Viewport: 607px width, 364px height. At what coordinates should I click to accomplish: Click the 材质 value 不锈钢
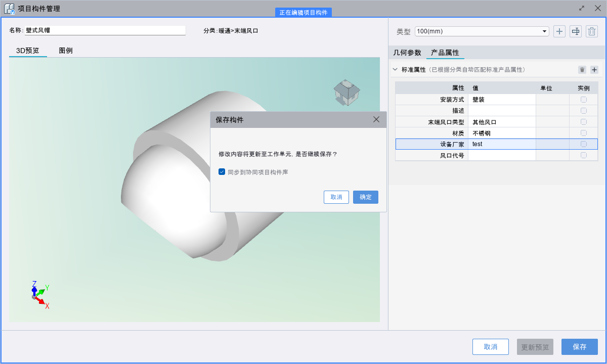(502, 133)
